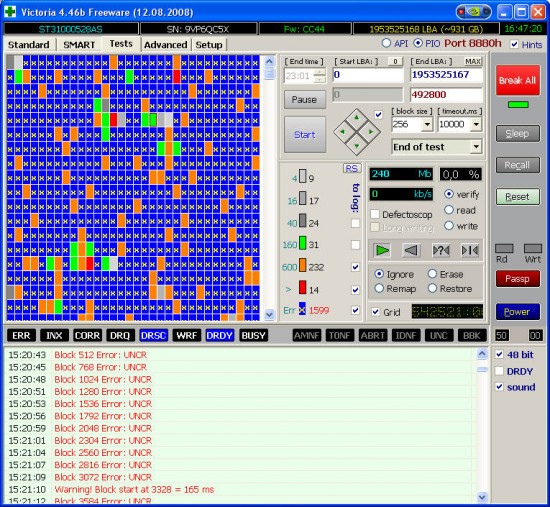The height and width of the screenshot is (507, 550).
Task: Click the reverse scan arrow button
Action: coord(411,251)
